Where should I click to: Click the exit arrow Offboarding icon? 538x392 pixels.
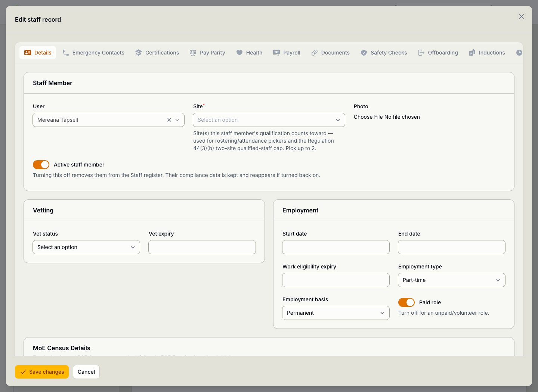[421, 53]
